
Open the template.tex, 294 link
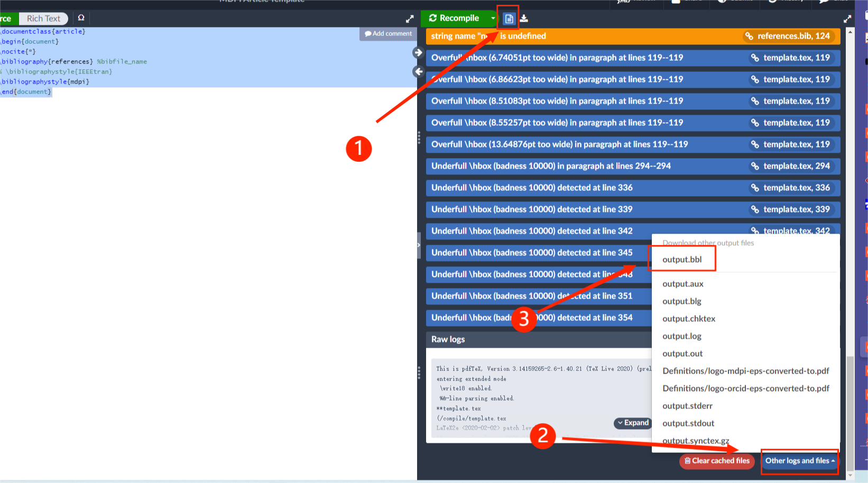click(790, 166)
